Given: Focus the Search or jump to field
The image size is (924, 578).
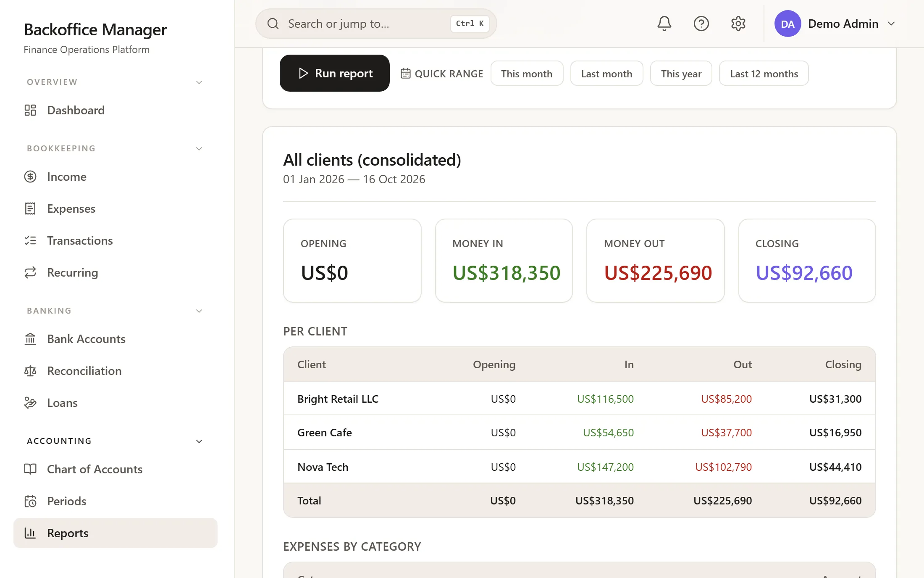Looking at the screenshot, I should pyautogui.click(x=376, y=24).
